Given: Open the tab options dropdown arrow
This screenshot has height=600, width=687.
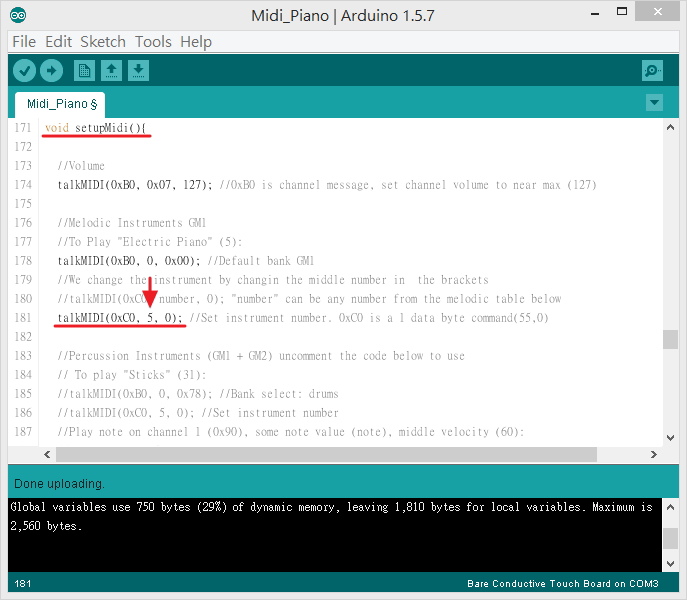Looking at the screenshot, I should [x=654, y=103].
